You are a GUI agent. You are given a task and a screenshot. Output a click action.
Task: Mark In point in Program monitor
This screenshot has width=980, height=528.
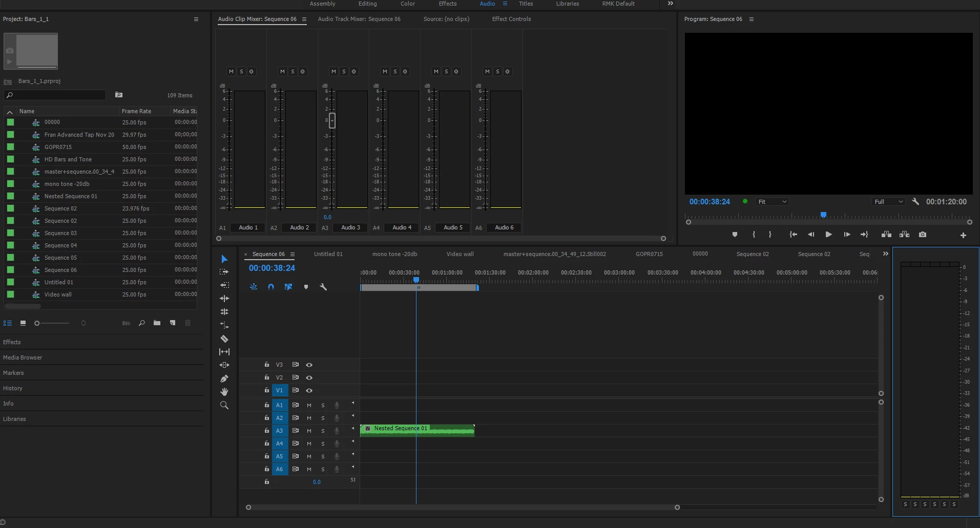tap(754, 235)
